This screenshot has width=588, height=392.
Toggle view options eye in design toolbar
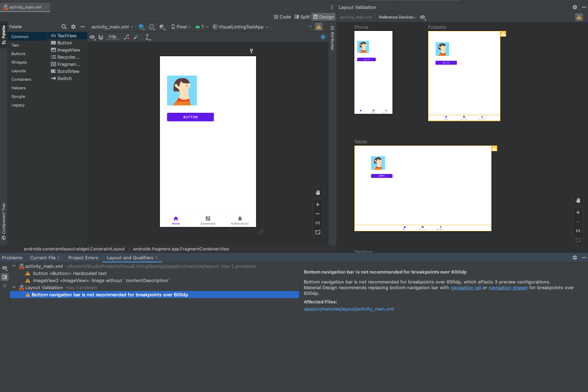(92, 37)
